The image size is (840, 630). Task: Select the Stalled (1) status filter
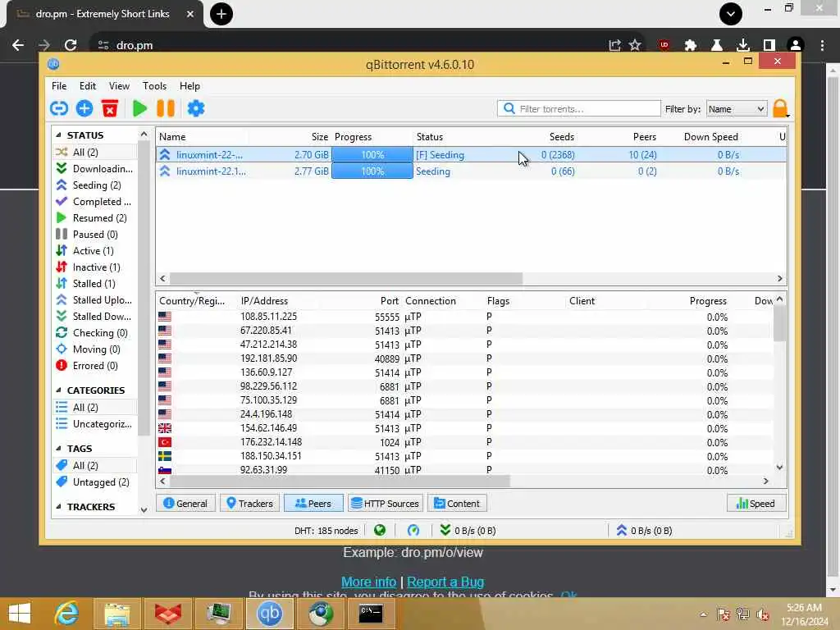(x=94, y=283)
